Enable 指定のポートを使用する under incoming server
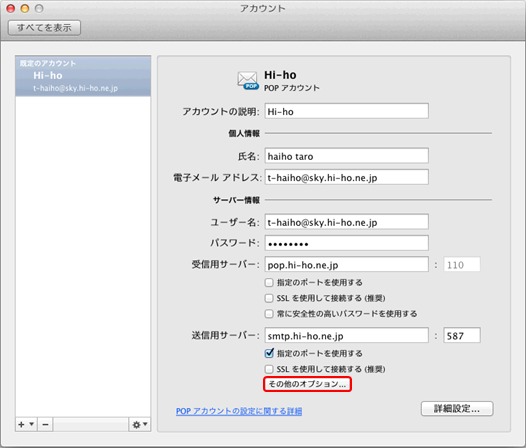The height and width of the screenshot is (448, 526). (x=269, y=283)
